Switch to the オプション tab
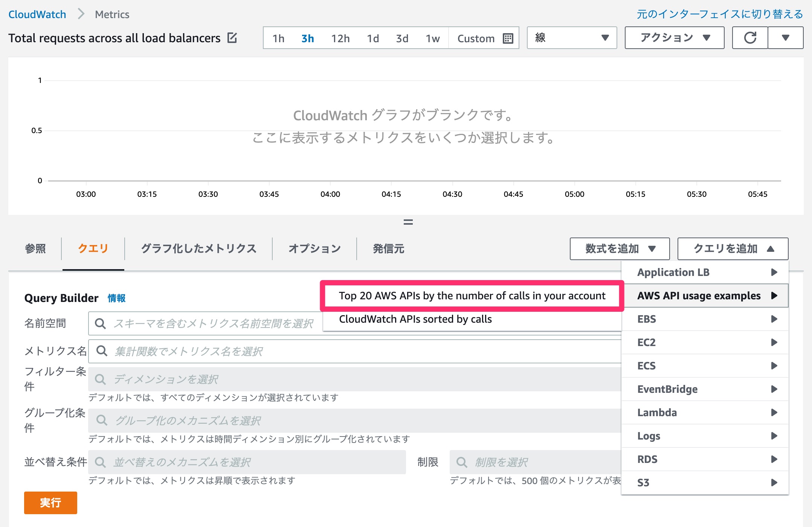 point(314,249)
